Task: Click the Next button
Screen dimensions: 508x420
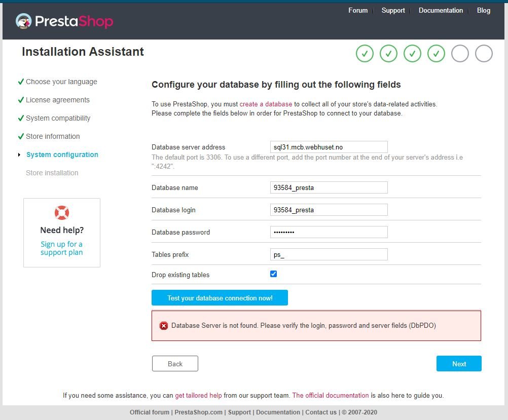Action: [x=459, y=364]
